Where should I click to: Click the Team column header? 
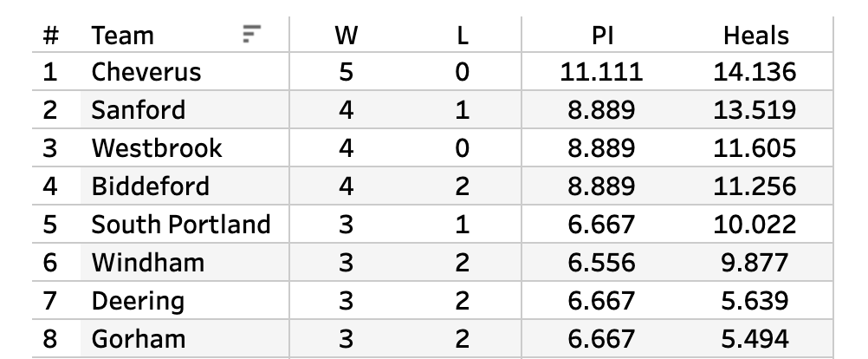pos(123,36)
